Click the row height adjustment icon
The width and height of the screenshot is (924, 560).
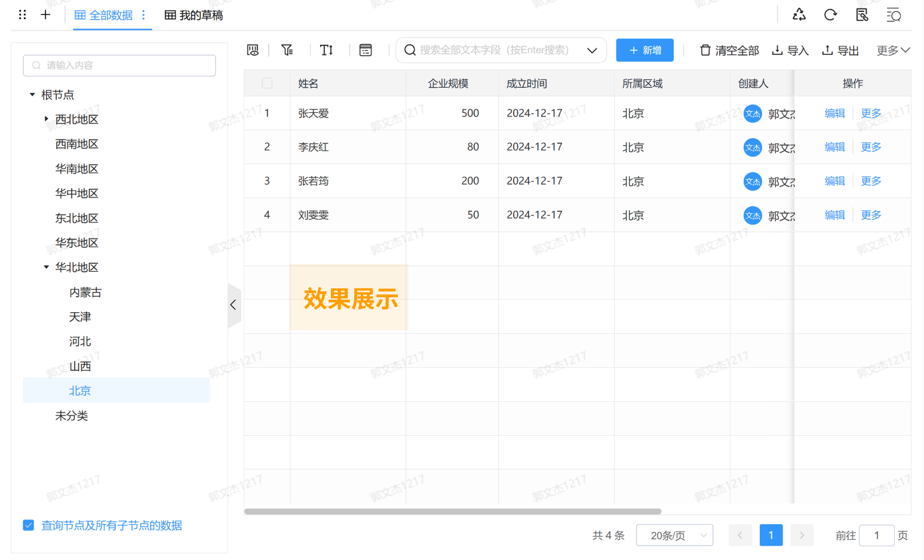point(326,50)
